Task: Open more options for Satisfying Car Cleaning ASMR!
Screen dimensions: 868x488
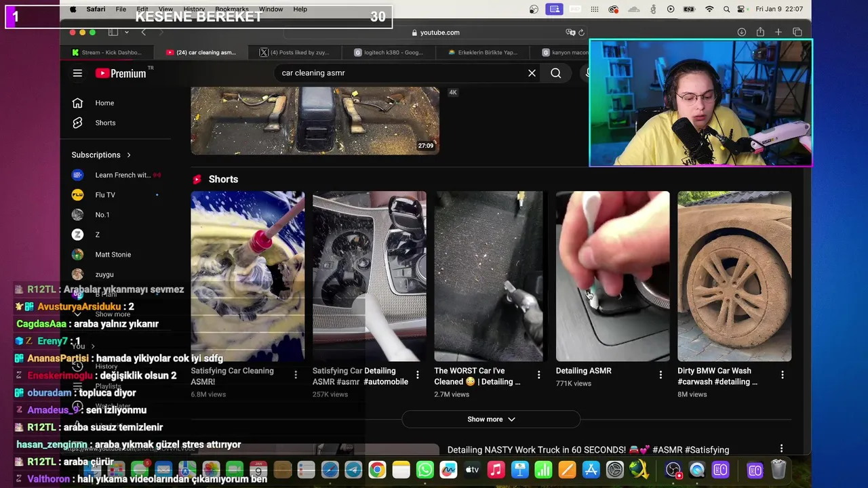Action: (x=296, y=375)
